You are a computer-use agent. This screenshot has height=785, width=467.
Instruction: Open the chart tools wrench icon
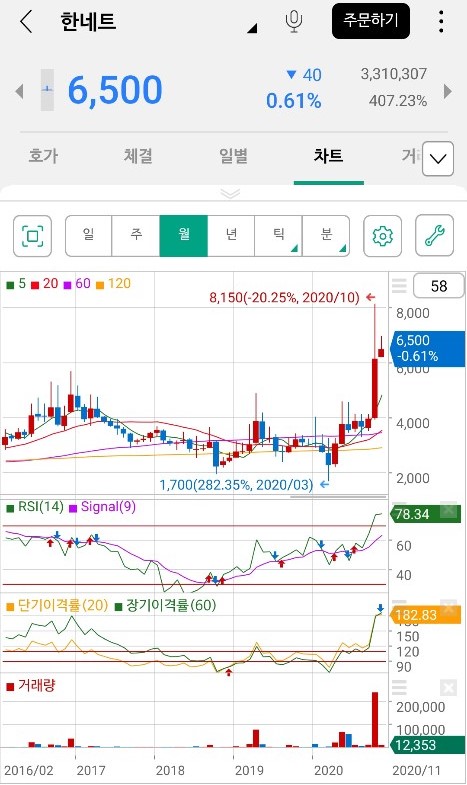pos(434,236)
